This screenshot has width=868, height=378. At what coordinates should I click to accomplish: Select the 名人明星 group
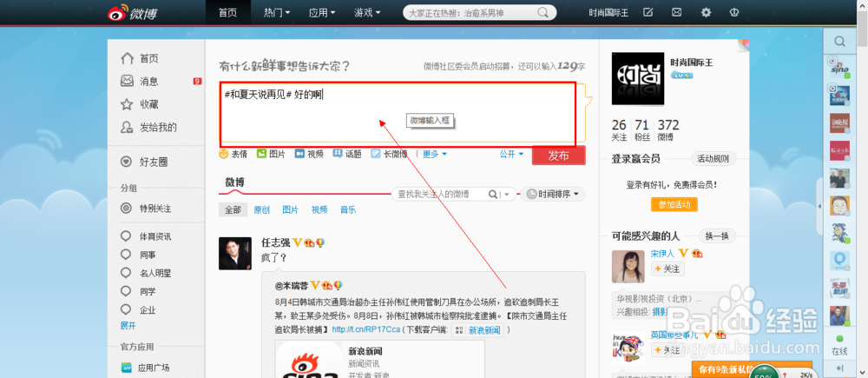coord(146,273)
